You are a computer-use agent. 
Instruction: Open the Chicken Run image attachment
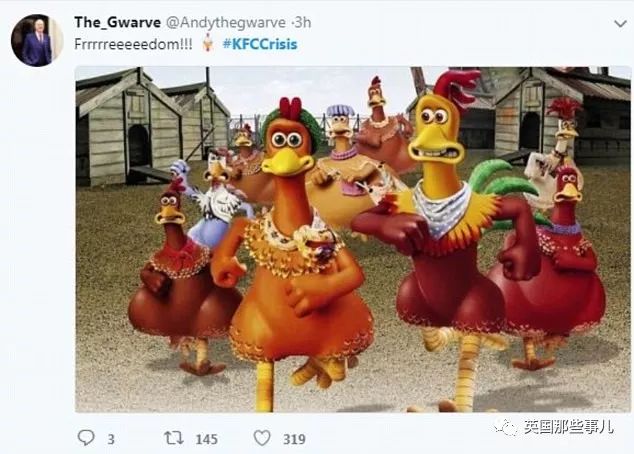(x=353, y=239)
